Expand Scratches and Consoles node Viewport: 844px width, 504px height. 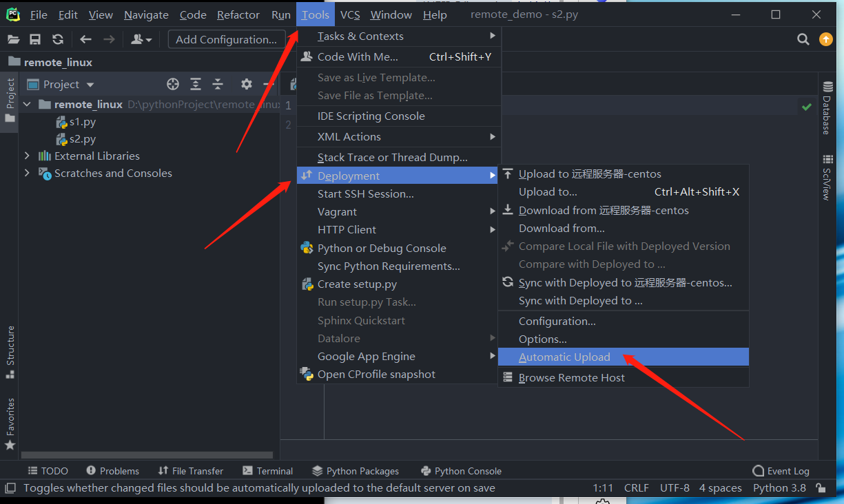(28, 173)
